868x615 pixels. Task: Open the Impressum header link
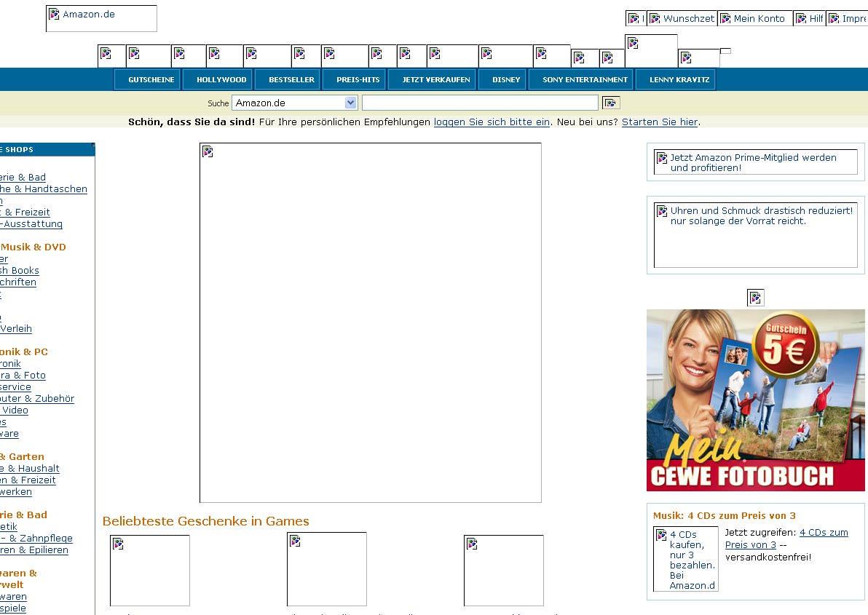coord(847,19)
